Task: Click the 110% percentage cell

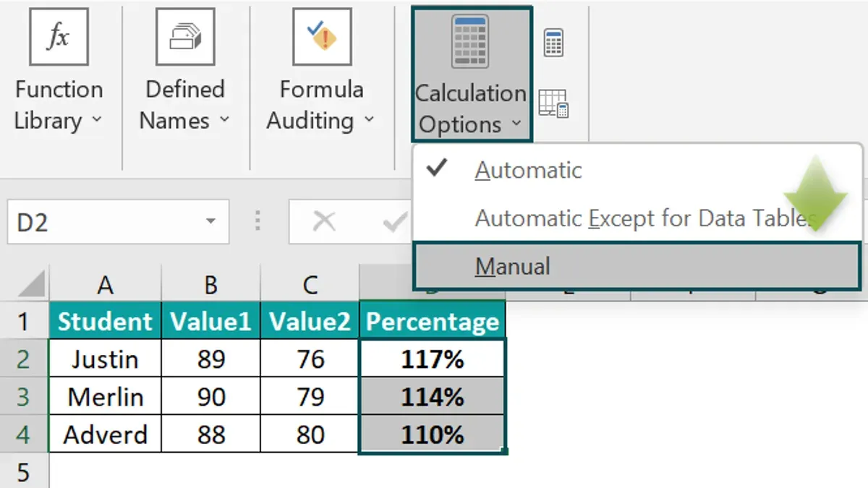Action: [x=433, y=434]
